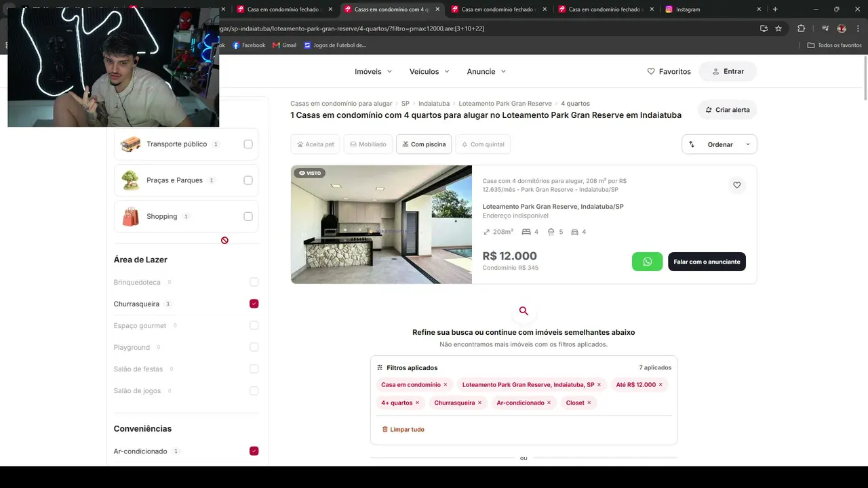Go to the SP breadcrumb

[x=406, y=104]
